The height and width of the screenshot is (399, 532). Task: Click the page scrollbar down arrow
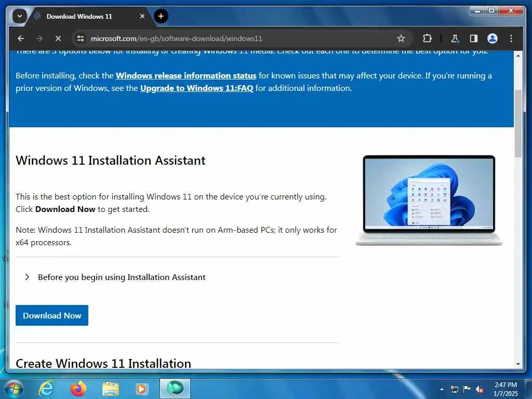(518, 364)
